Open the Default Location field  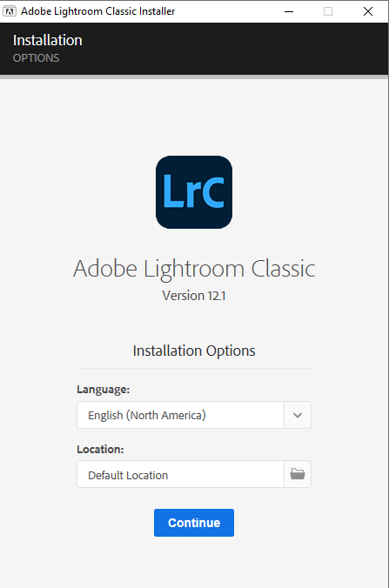(x=180, y=474)
